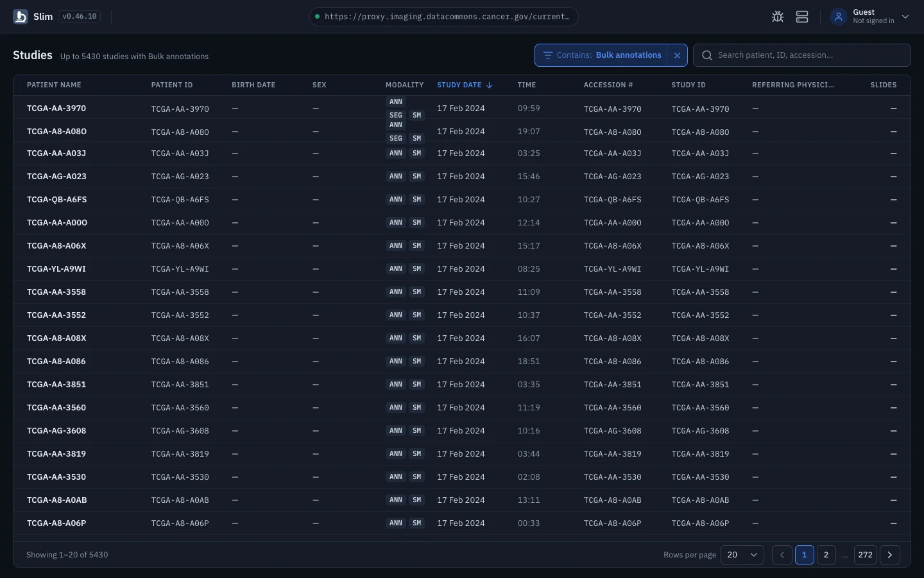Viewport: 924px width, 578px height.
Task: Click the Accession # column header
Action: [608, 85]
